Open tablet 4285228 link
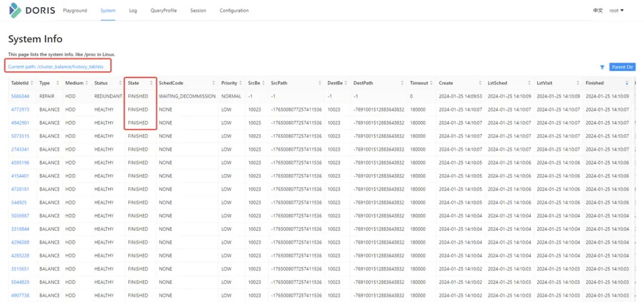644x302 pixels. point(20,255)
